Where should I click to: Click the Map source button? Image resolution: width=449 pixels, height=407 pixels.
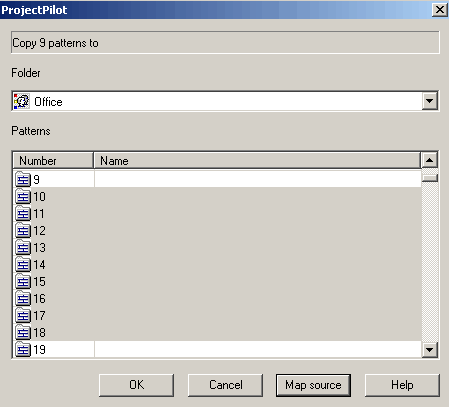tap(313, 385)
